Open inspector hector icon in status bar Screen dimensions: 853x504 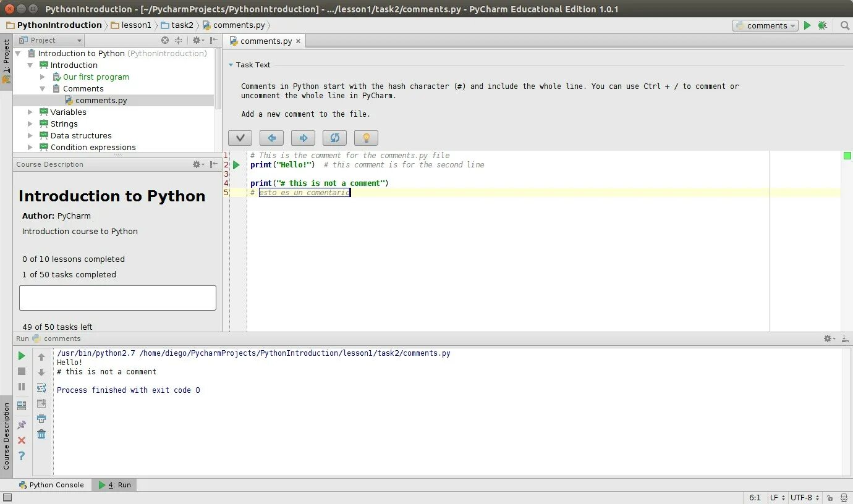[843, 497]
